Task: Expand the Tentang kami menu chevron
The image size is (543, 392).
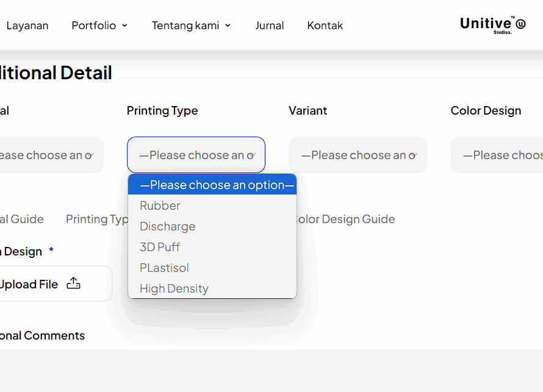Action: 228,26
